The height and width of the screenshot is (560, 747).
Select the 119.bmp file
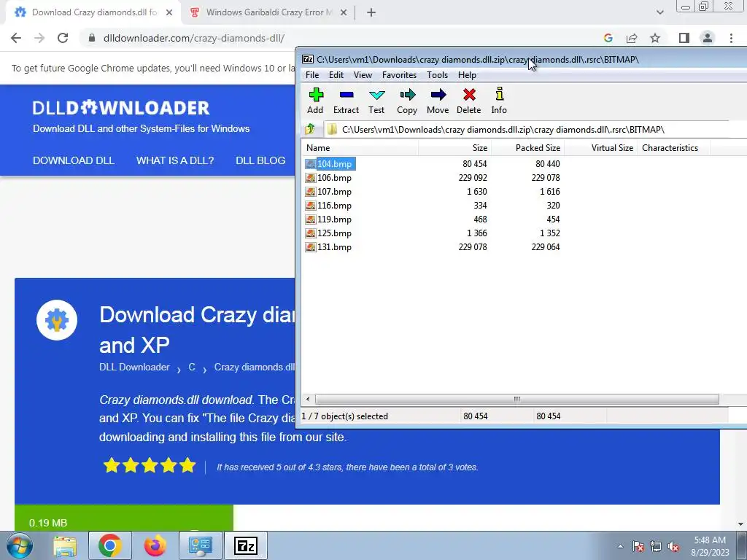tap(329, 219)
